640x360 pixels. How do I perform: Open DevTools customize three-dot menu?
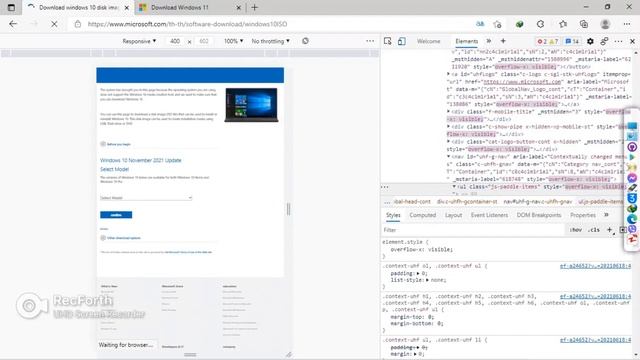tap(618, 41)
